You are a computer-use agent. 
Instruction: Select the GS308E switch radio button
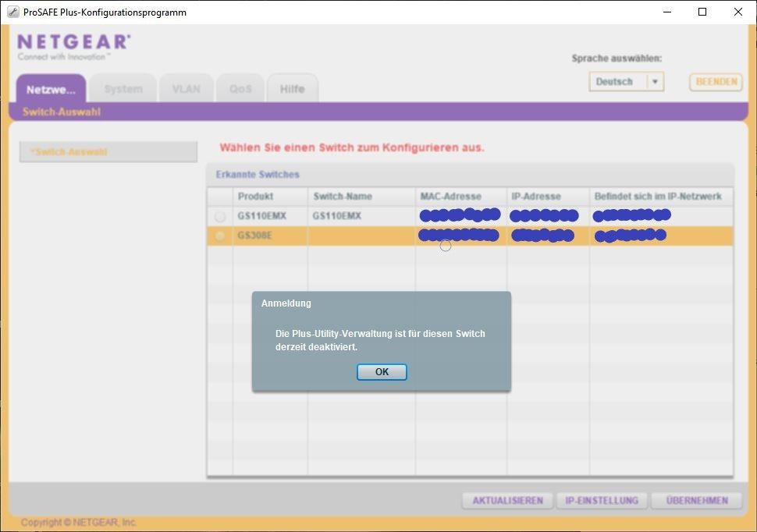point(219,235)
